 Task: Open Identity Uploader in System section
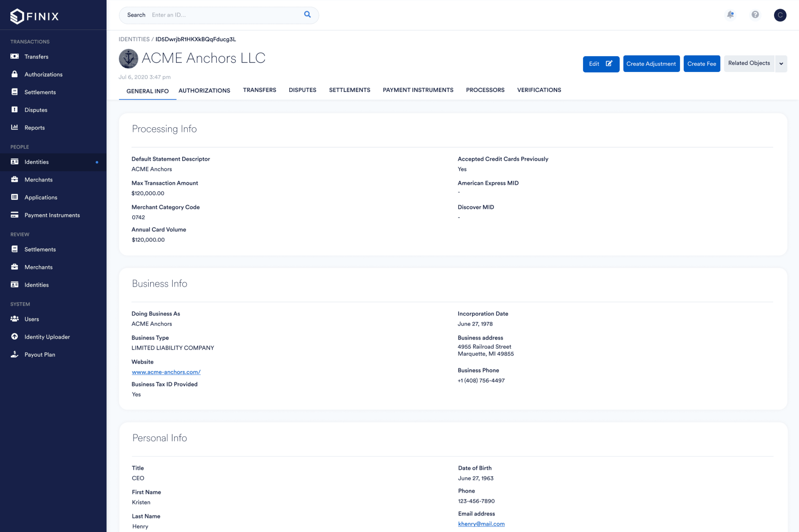point(47,337)
